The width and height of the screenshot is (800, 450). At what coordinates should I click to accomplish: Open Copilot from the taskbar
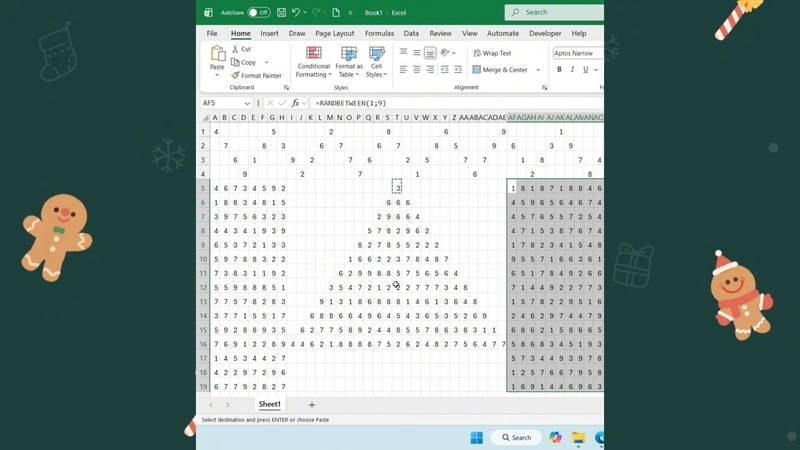tap(556, 438)
